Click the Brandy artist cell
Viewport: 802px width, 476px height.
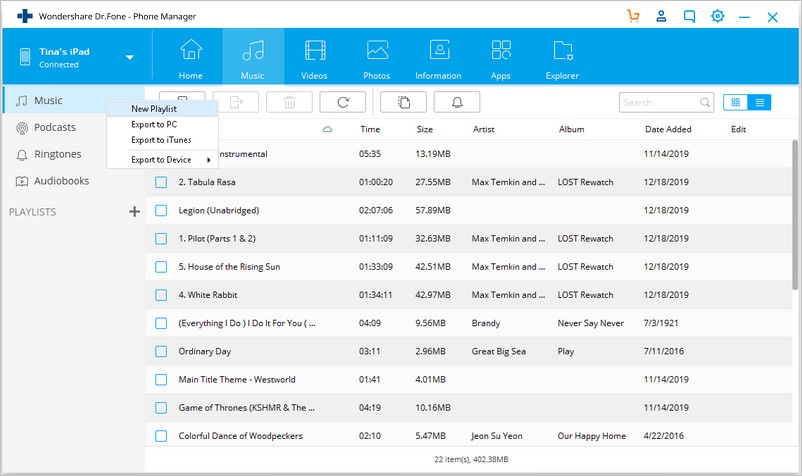click(x=486, y=323)
